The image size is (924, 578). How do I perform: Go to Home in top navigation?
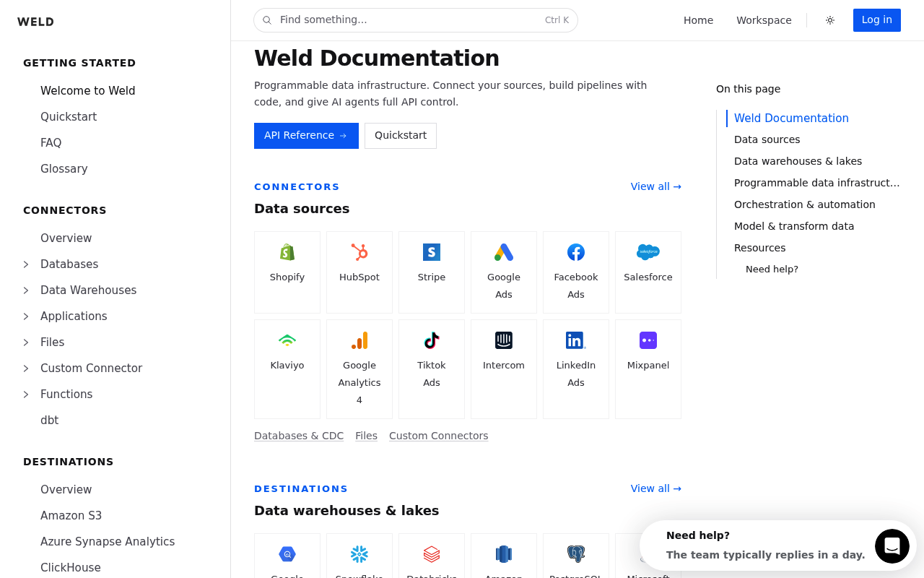point(698,20)
